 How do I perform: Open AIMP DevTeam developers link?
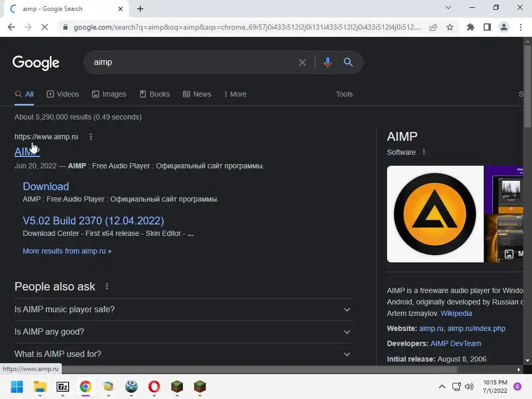click(456, 343)
